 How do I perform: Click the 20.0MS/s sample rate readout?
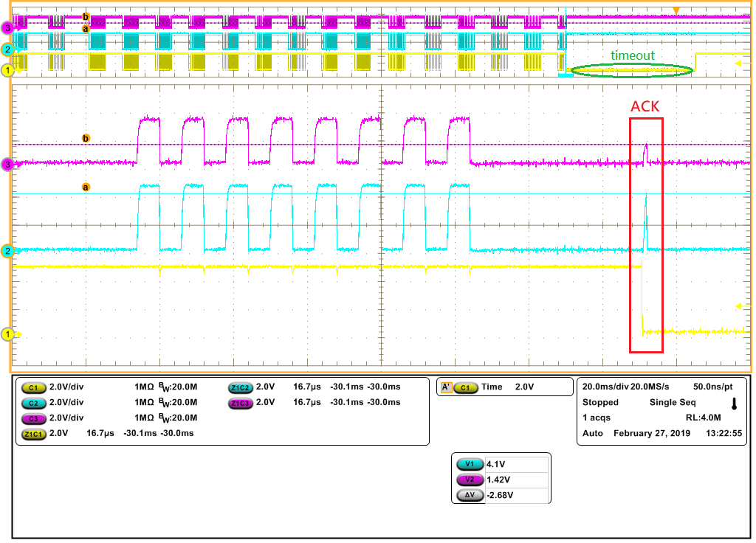[650, 387]
